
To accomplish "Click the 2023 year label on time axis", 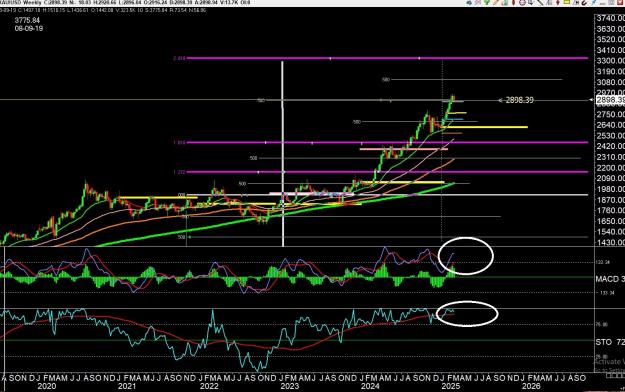I will pyautogui.click(x=289, y=386).
